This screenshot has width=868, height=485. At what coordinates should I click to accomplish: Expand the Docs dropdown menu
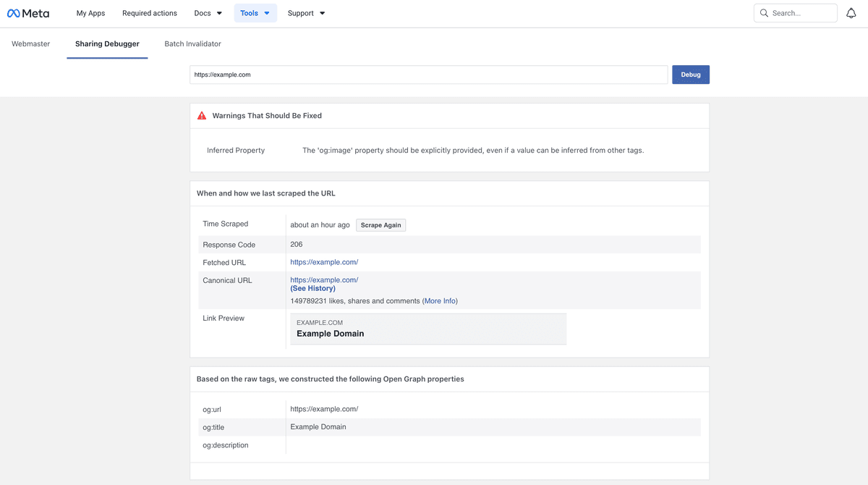click(x=208, y=13)
